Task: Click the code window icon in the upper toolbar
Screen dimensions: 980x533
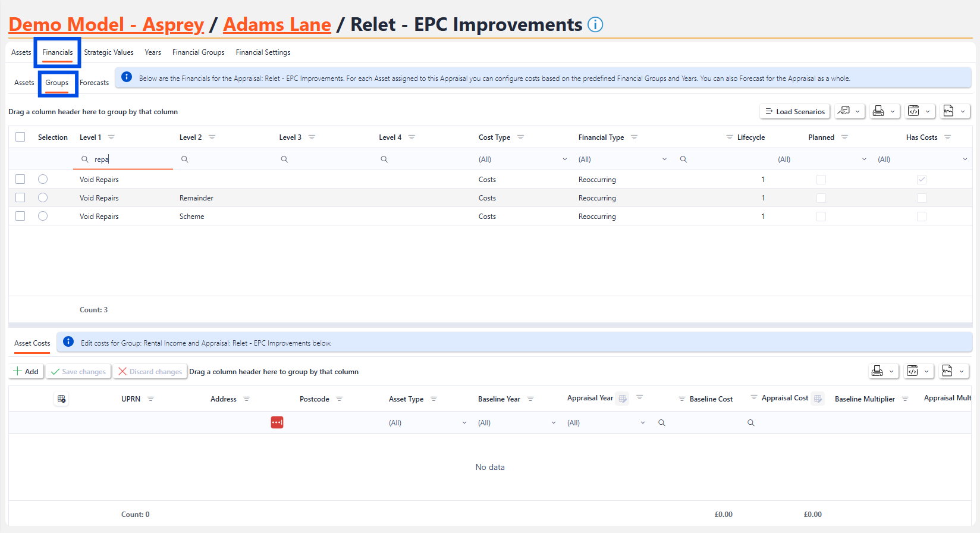Action: [x=913, y=111]
